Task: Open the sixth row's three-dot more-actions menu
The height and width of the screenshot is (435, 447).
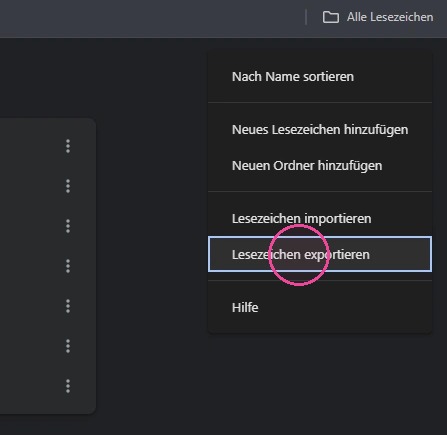Action: [68, 346]
